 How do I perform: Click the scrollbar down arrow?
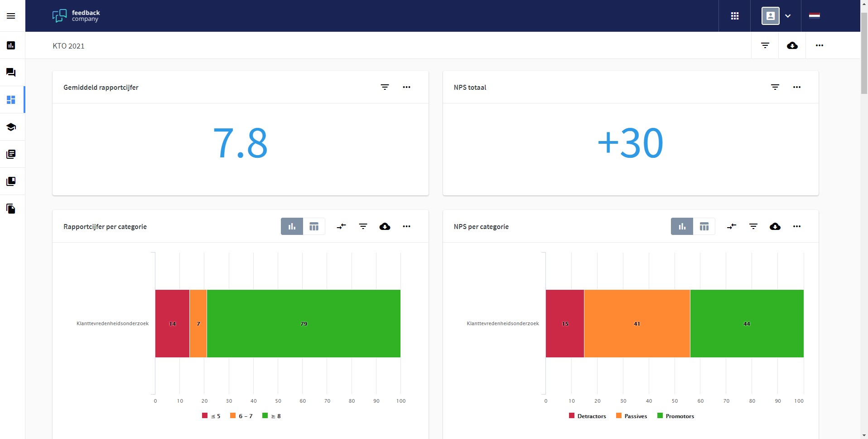864,435
